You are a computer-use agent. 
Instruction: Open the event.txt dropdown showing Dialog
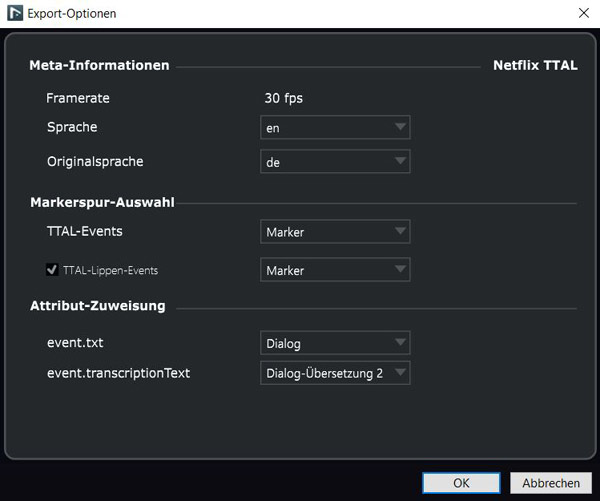(x=334, y=343)
